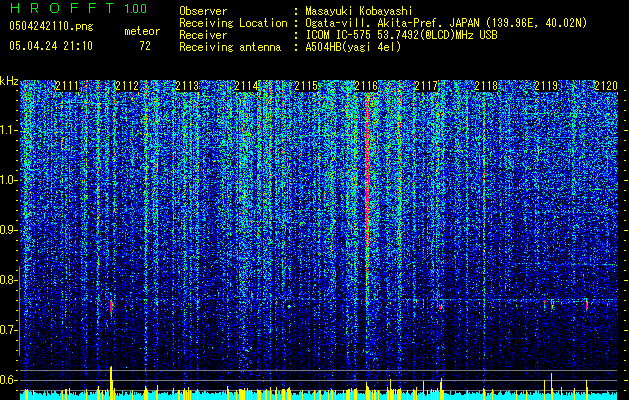Click the kHz axis unit label

pyautogui.click(x=9, y=81)
